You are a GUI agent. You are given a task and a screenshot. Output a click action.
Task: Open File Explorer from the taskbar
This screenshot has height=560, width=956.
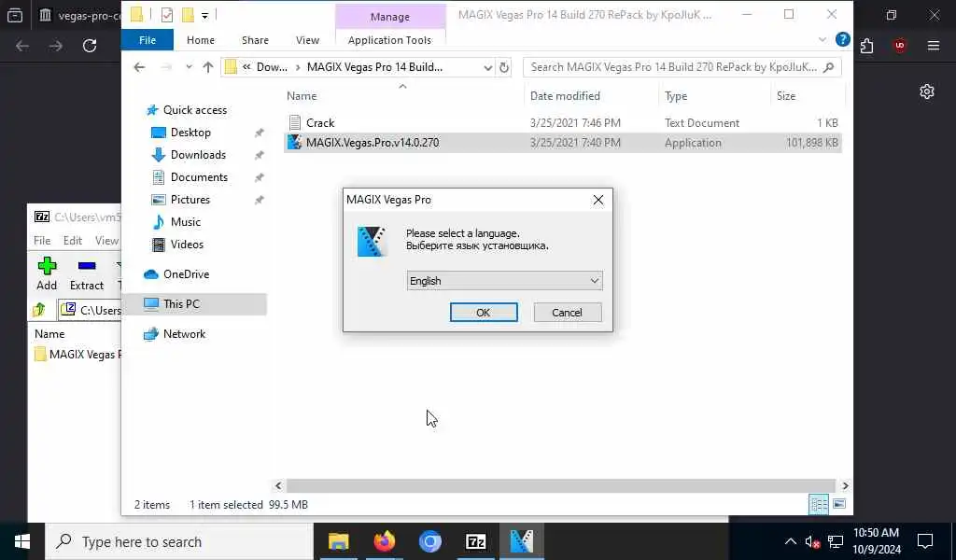click(x=338, y=541)
